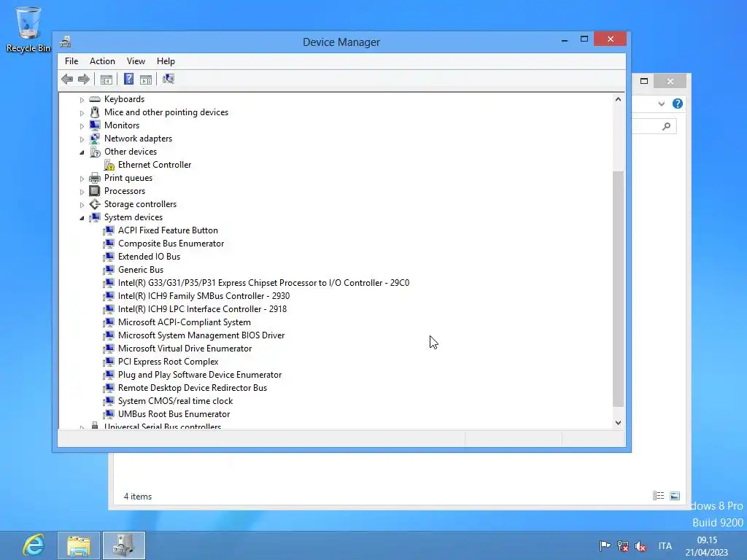The image size is (747, 560).
Task: Click the Forward arrow toolbar button
Action: coord(84,79)
